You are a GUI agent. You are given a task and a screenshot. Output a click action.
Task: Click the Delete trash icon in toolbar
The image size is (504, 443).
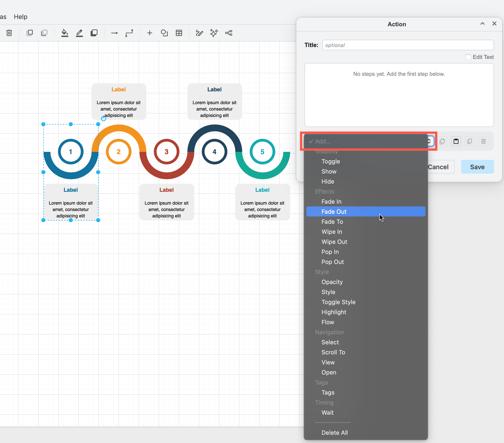pos(9,33)
